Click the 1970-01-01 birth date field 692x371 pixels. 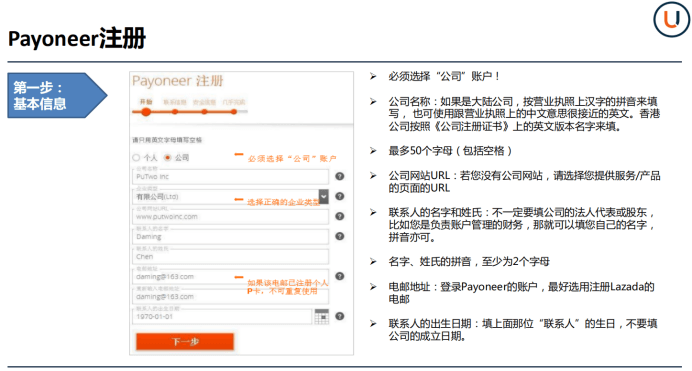click(x=222, y=316)
